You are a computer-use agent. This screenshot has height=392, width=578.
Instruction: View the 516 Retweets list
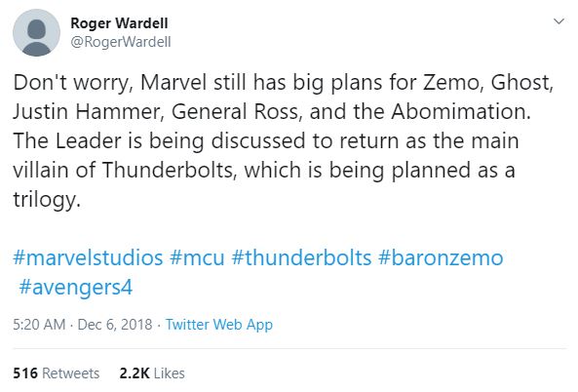click(x=56, y=373)
